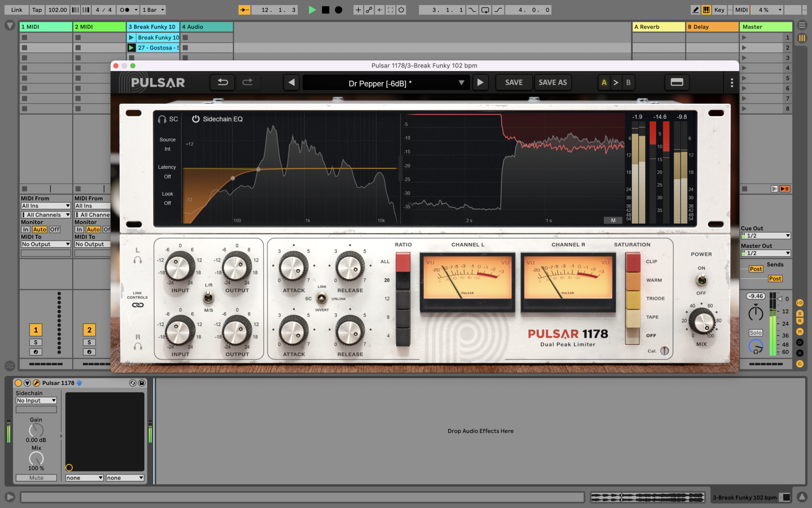The height and width of the screenshot is (508, 812).
Task: Click the automation arm icon in transport
Action: 369,10
